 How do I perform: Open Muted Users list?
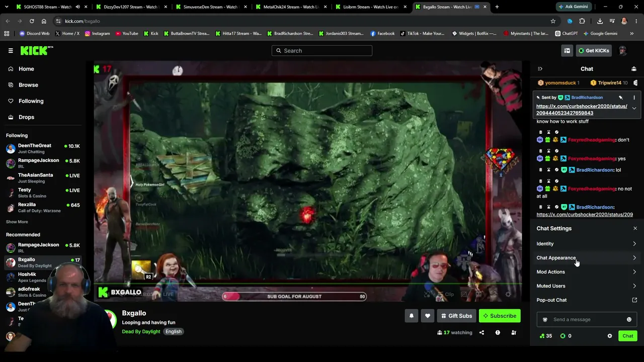point(587,286)
